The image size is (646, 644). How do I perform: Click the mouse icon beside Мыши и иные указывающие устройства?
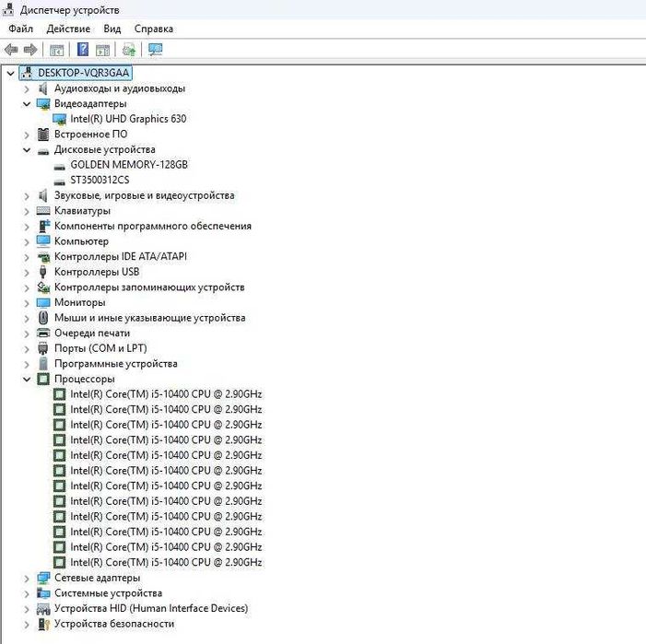click(x=43, y=318)
